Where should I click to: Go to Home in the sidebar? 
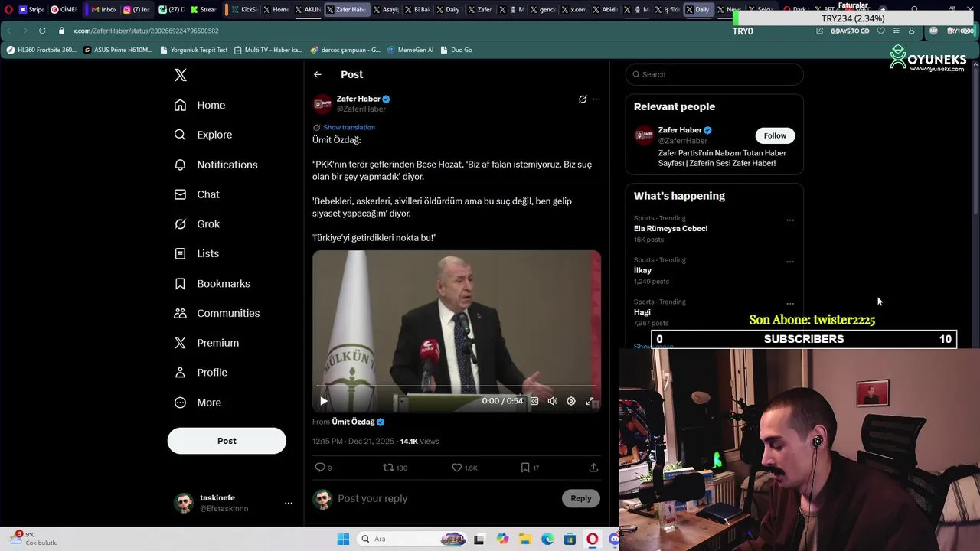[x=200, y=105]
